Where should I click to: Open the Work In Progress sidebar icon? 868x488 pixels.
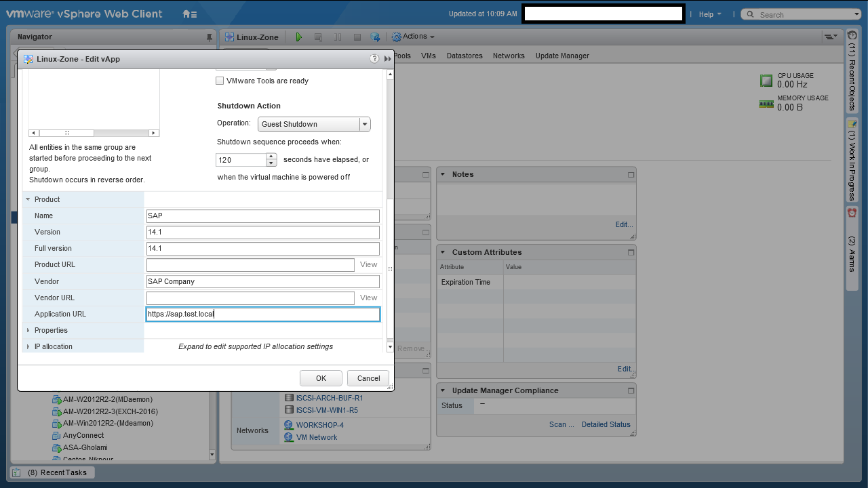852,124
